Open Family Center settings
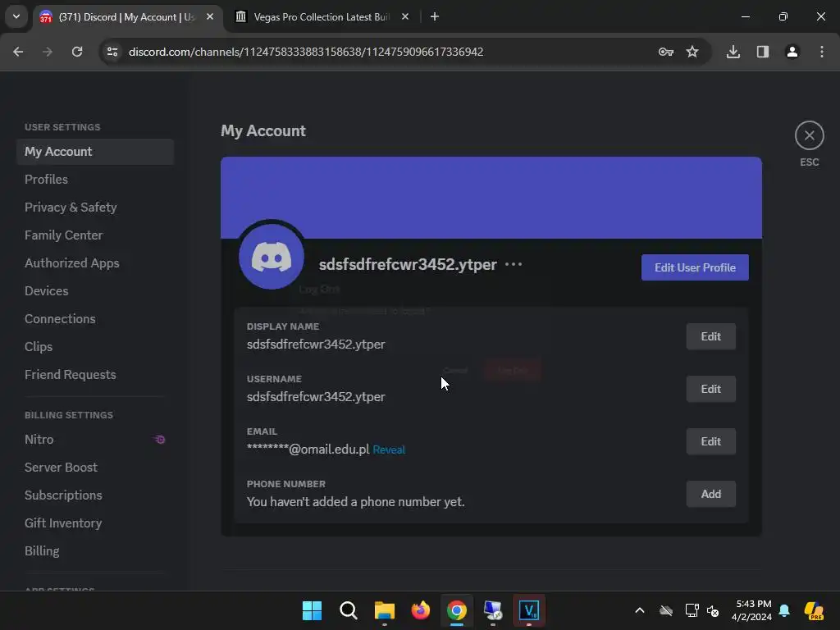This screenshot has height=630, width=840. click(95, 235)
